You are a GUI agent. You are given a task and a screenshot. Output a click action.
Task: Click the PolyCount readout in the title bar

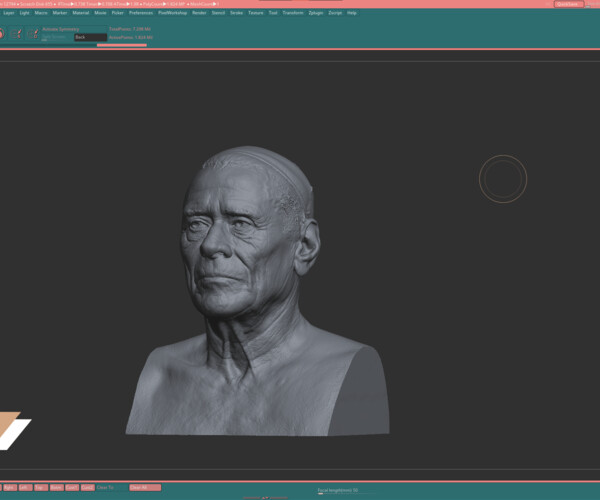pyautogui.click(x=165, y=4)
